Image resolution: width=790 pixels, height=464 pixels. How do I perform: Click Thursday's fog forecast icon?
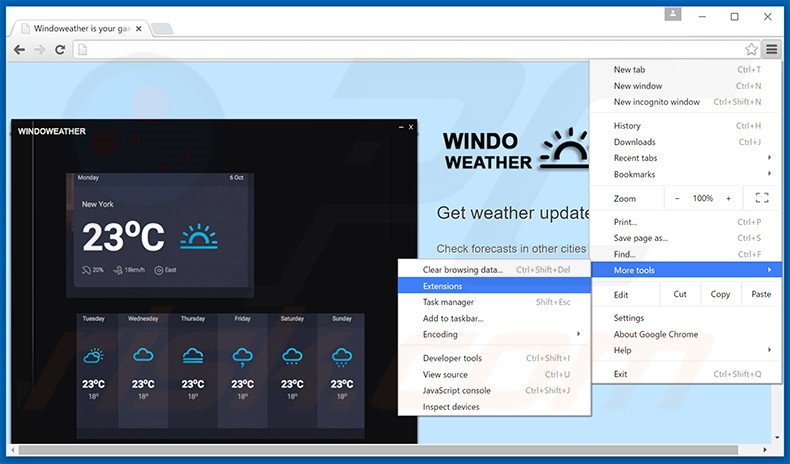tap(193, 356)
